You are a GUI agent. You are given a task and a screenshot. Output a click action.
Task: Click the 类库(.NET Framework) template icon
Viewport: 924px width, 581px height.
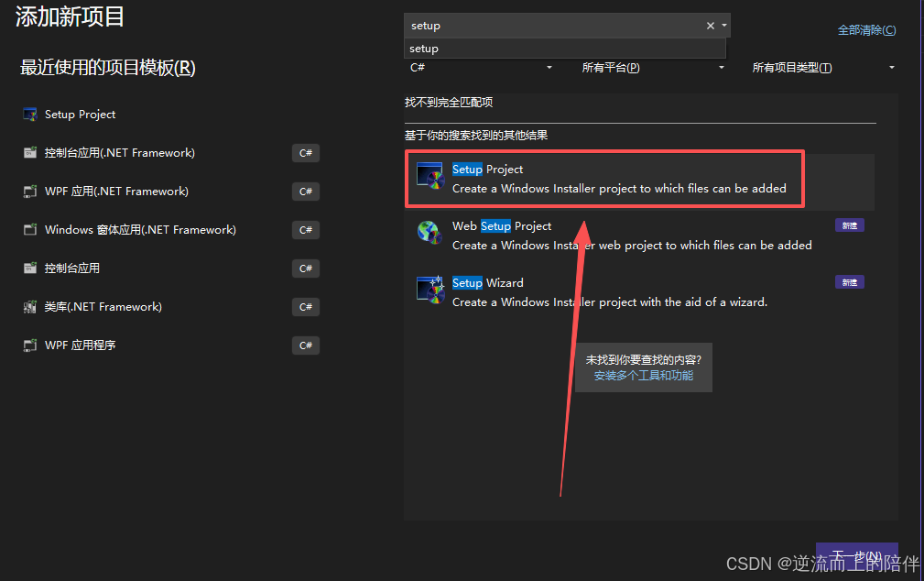(30, 307)
